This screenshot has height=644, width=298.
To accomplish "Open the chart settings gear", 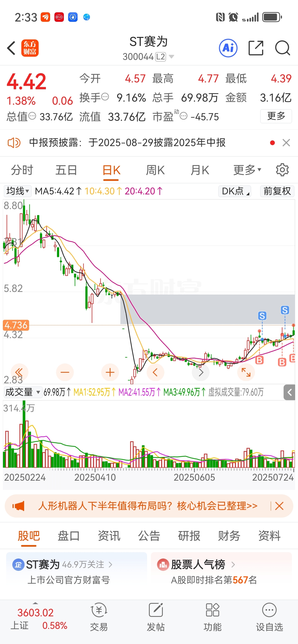I will pos(282,170).
